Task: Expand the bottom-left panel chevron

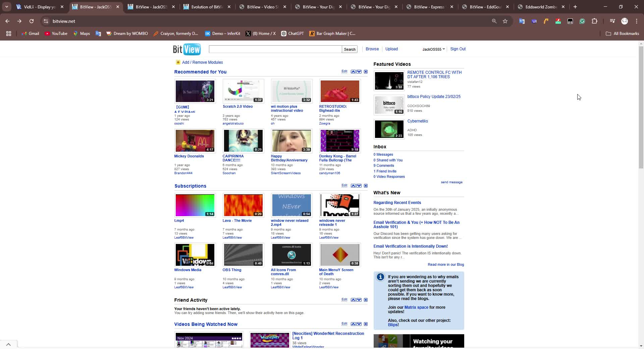Action: pos(8,344)
